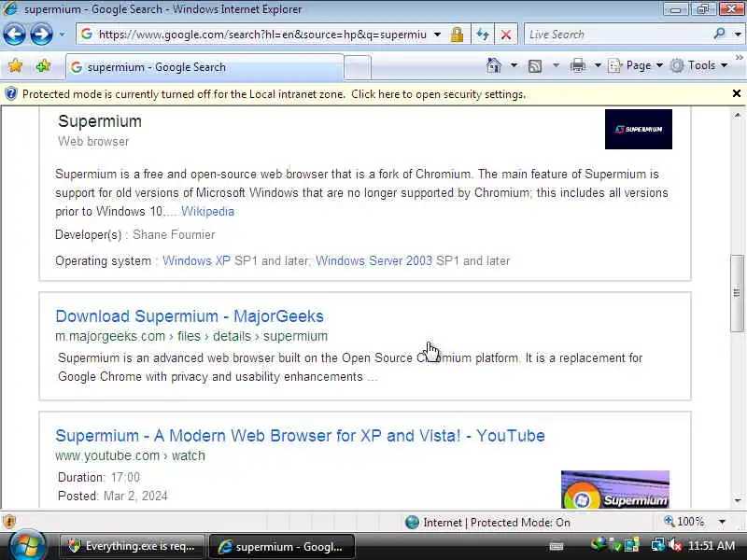
Task: Click the scrollbar down arrow
Action: 738,500
